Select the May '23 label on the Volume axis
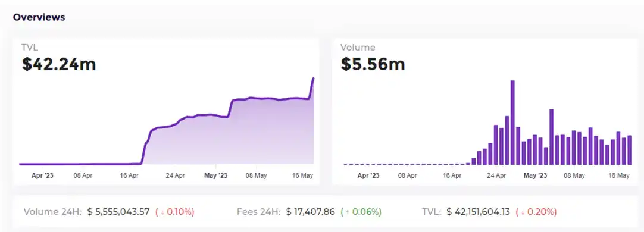This screenshot has height=232, width=644. [x=535, y=175]
